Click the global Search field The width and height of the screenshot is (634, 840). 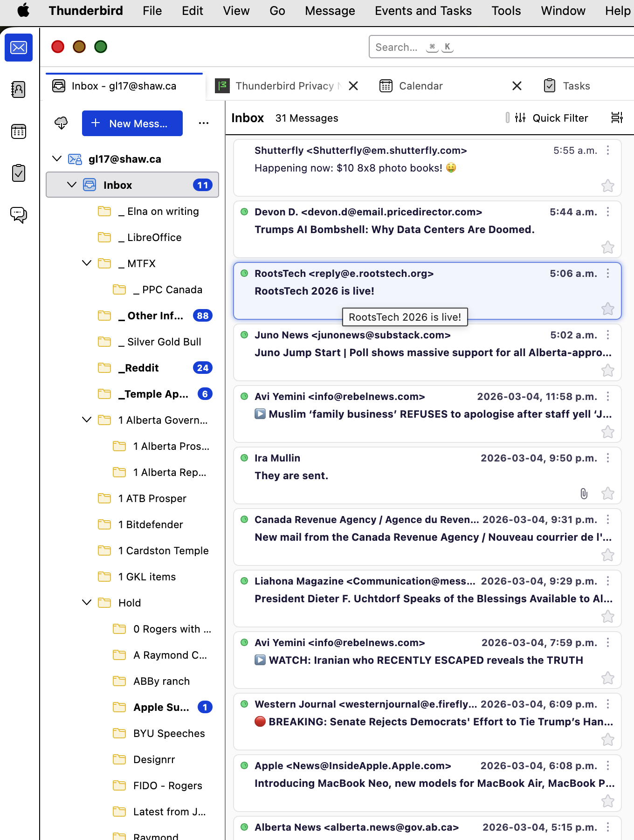502,47
